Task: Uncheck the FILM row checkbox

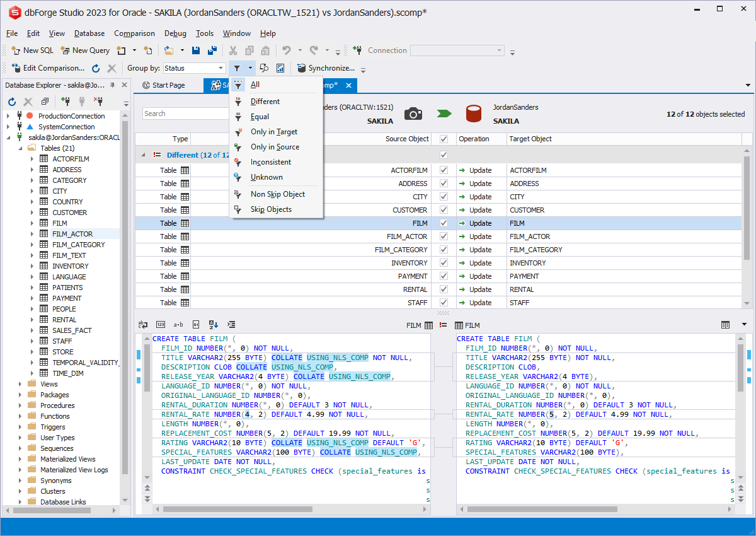Action: [x=443, y=223]
